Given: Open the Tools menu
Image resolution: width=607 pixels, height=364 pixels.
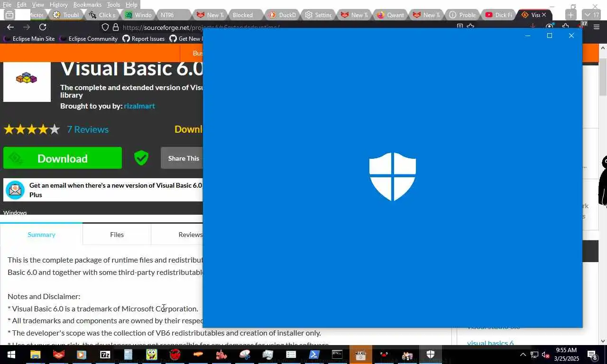Looking at the screenshot, I should [x=113, y=4].
